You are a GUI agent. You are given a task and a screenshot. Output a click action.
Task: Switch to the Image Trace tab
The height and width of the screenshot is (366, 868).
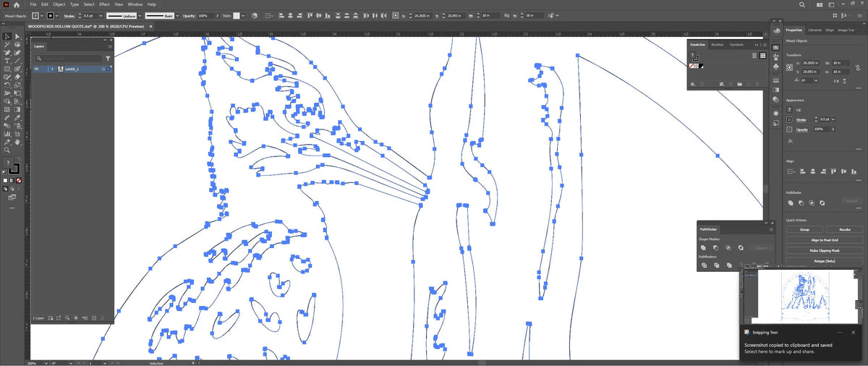[846, 30]
